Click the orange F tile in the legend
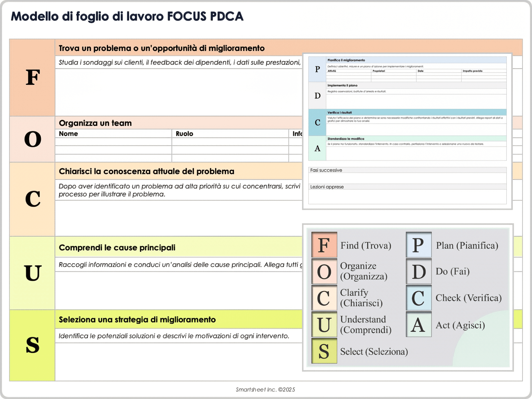This screenshot has height=399, width=532. click(x=324, y=245)
